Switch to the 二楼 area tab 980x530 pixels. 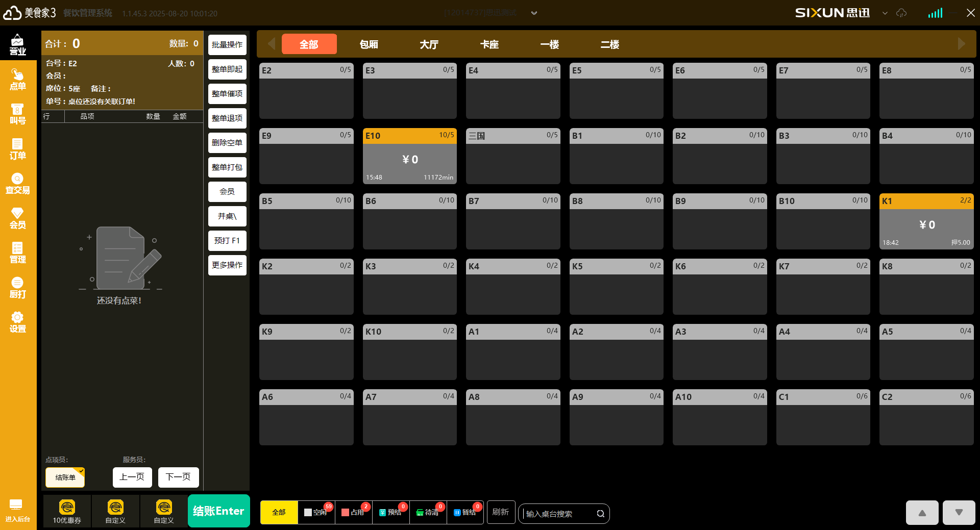tap(610, 44)
